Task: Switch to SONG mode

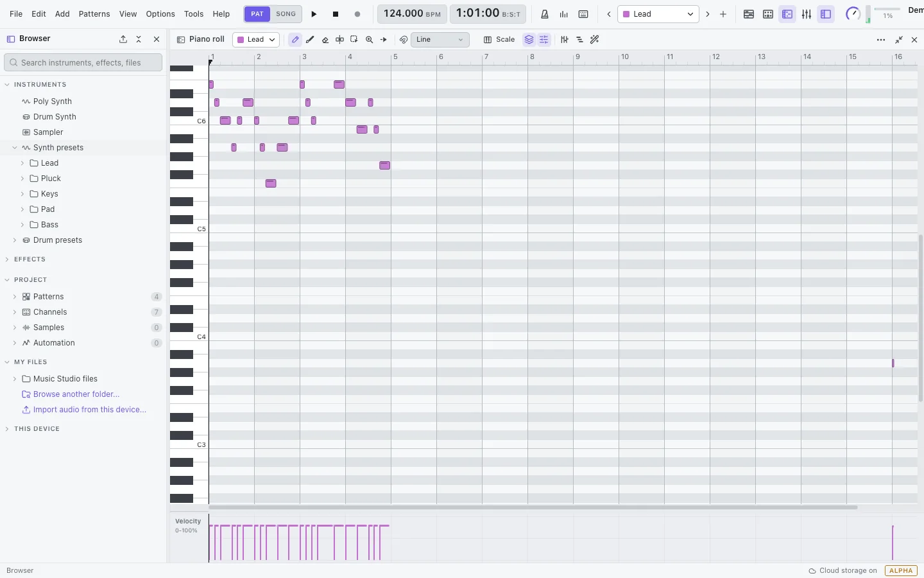Action: 286,14
